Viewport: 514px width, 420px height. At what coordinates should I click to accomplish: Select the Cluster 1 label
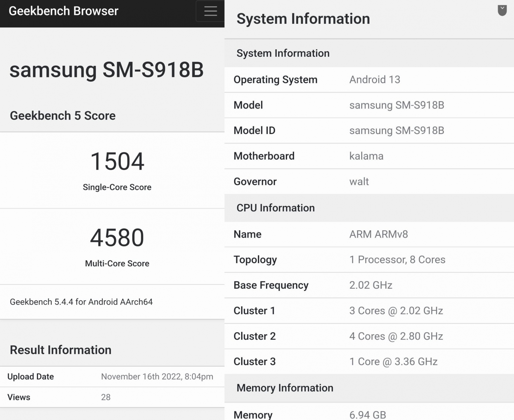[254, 311]
